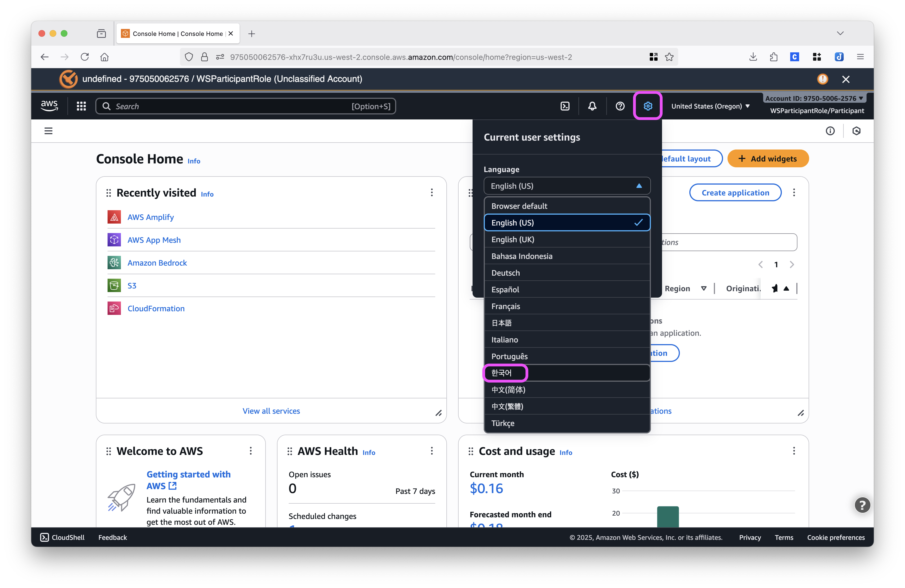Bookmark this page with the star icon

(x=669, y=57)
